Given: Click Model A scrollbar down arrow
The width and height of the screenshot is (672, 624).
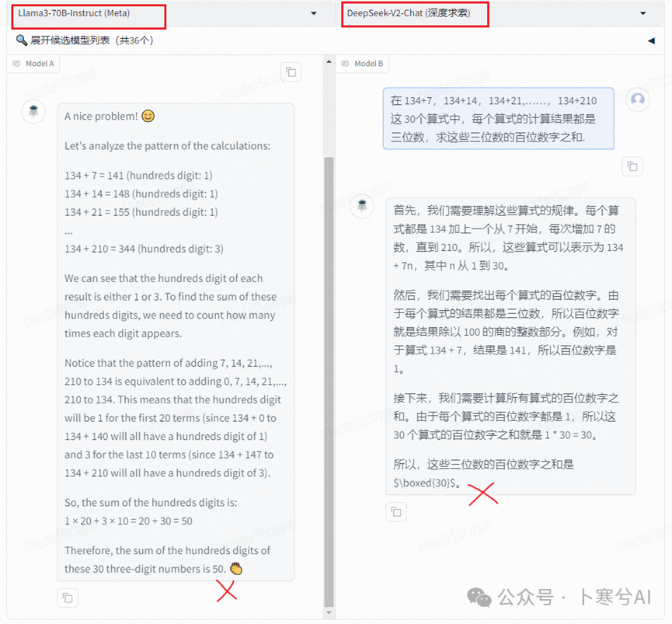Looking at the screenshot, I should [x=329, y=613].
